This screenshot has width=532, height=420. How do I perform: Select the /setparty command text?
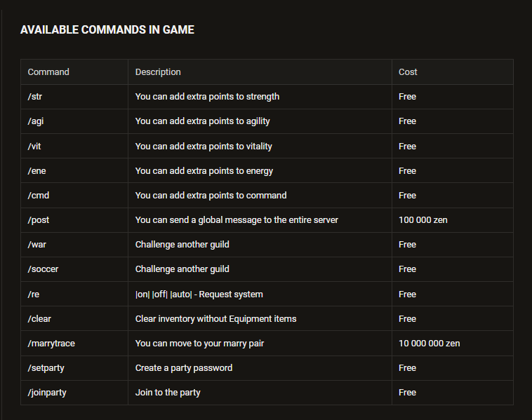46,368
